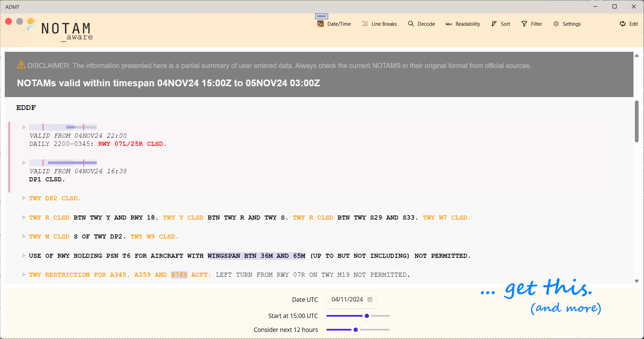
Task: Expand the RWY holding PSN T6 entry
Action: click(x=24, y=255)
